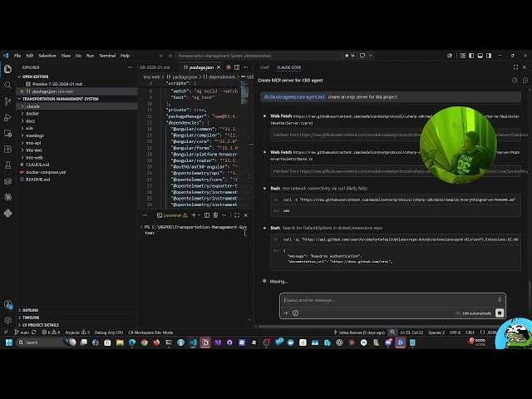Open the Terminal menu

(x=107, y=56)
